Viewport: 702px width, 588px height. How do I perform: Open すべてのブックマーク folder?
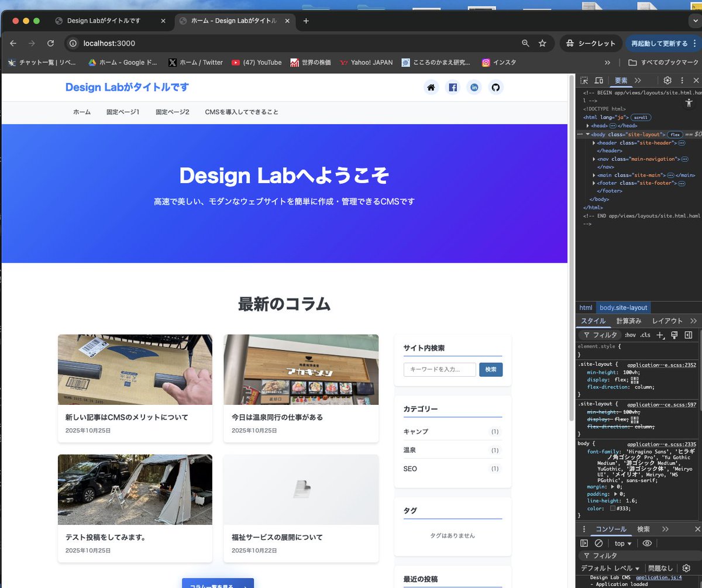(663, 63)
